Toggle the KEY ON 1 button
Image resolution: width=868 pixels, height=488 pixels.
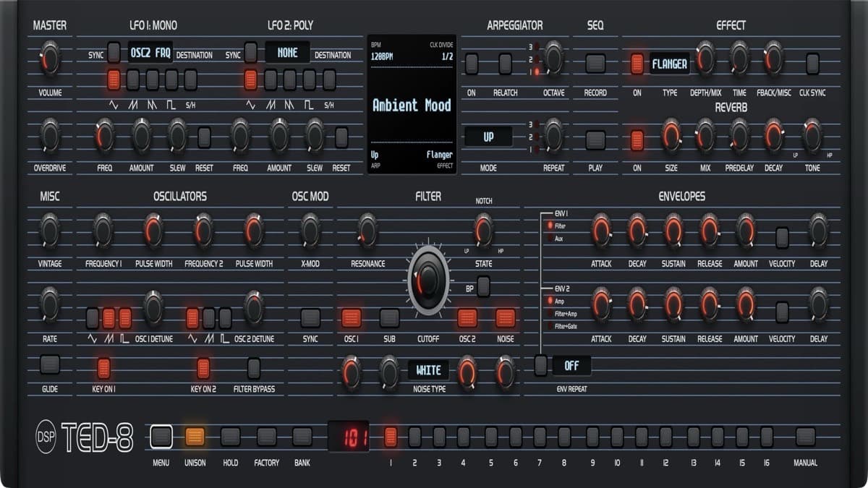coord(103,369)
